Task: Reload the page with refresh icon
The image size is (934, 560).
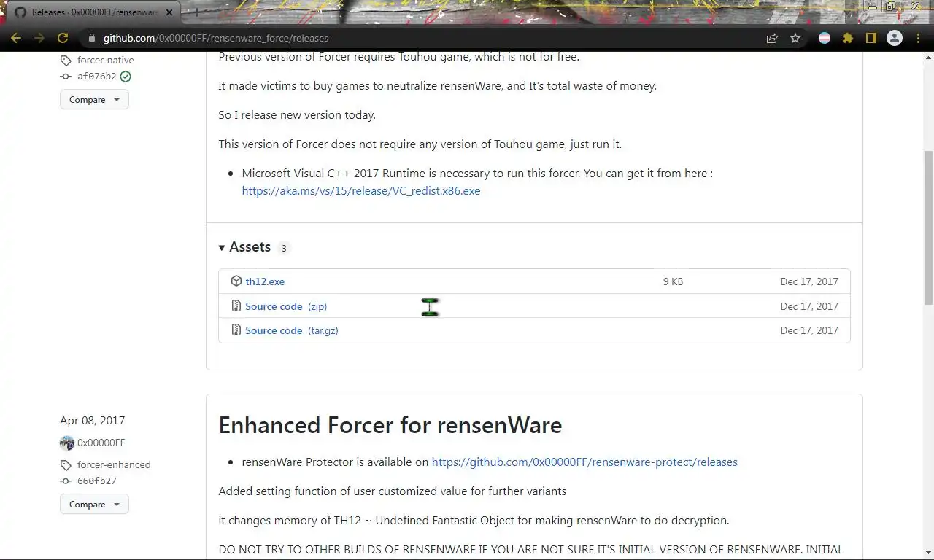Action: tap(63, 38)
